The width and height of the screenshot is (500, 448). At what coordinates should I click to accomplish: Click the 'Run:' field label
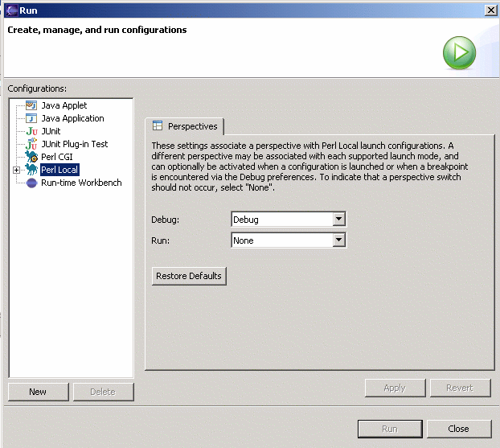pos(161,240)
